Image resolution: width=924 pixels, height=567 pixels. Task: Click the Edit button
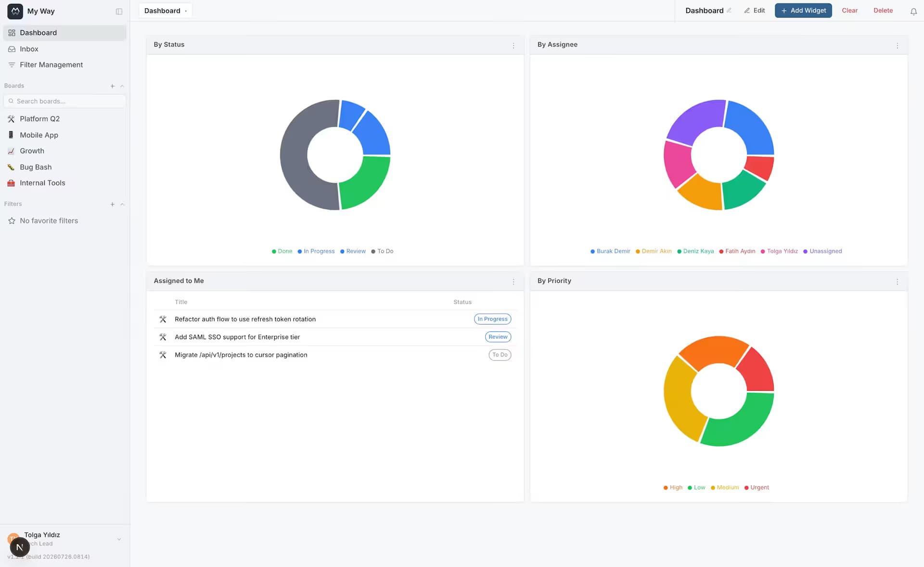tap(754, 11)
